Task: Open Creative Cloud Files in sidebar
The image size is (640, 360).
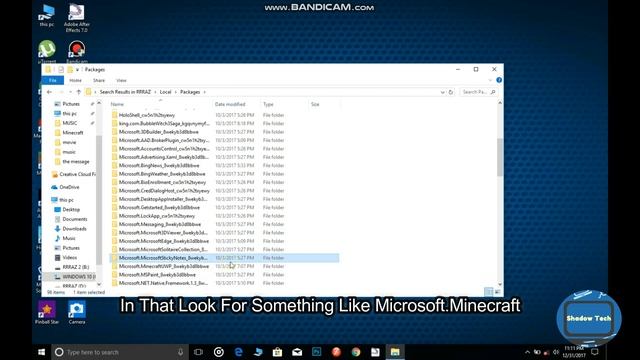Action: coord(77,174)
